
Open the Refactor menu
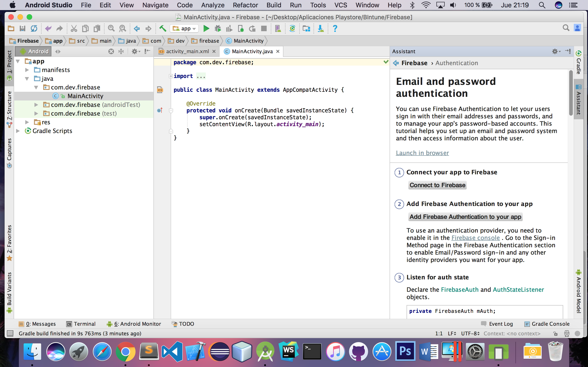pos(245,5)
